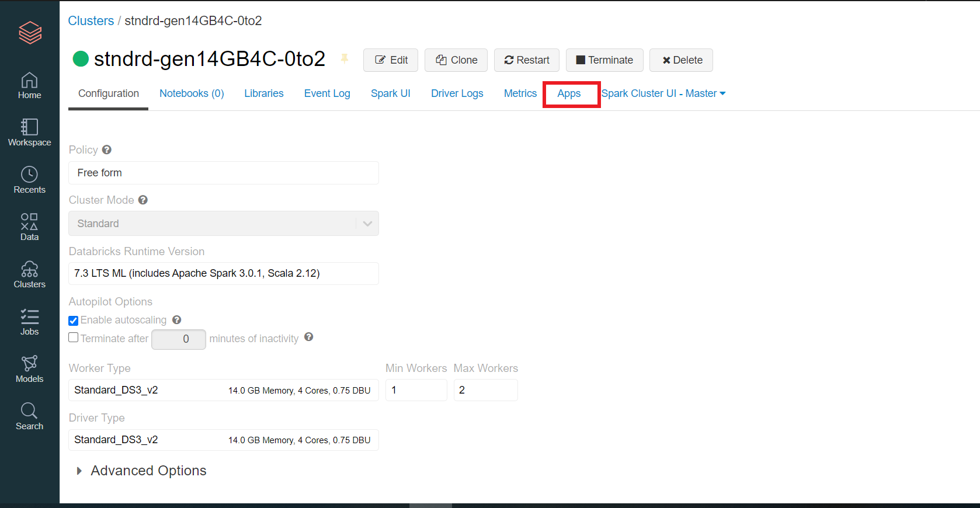The width and height of the screenshot is (980, 508).
Task: Open Search from the sidebar
Action: (x=29, y=416)
